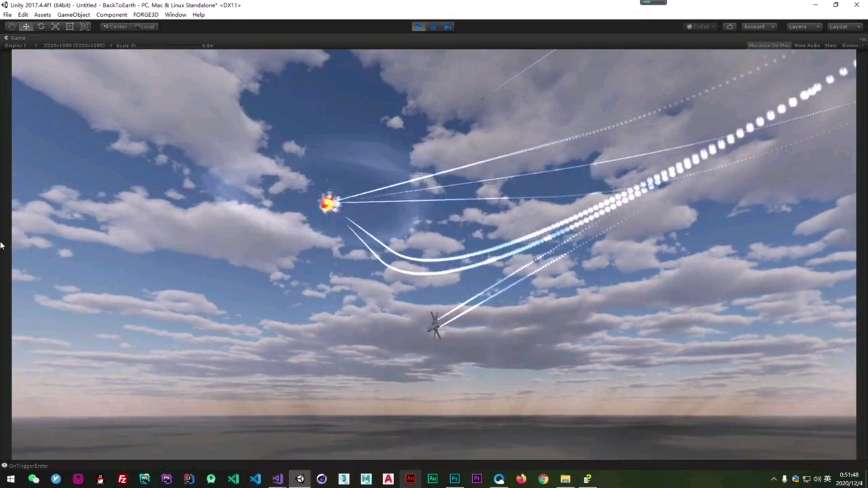Step one frame forward
Screen dimensions: 868x488
448,26
